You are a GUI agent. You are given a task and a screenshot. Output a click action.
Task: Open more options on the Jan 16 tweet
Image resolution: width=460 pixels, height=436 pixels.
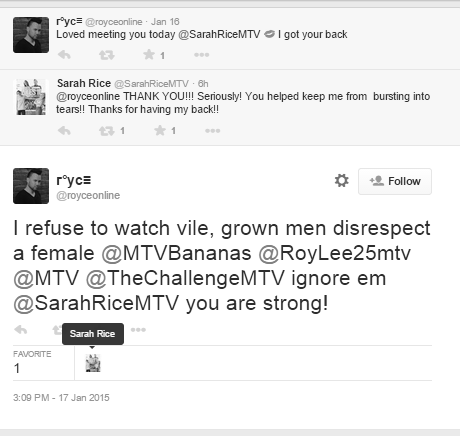point(202,55)
